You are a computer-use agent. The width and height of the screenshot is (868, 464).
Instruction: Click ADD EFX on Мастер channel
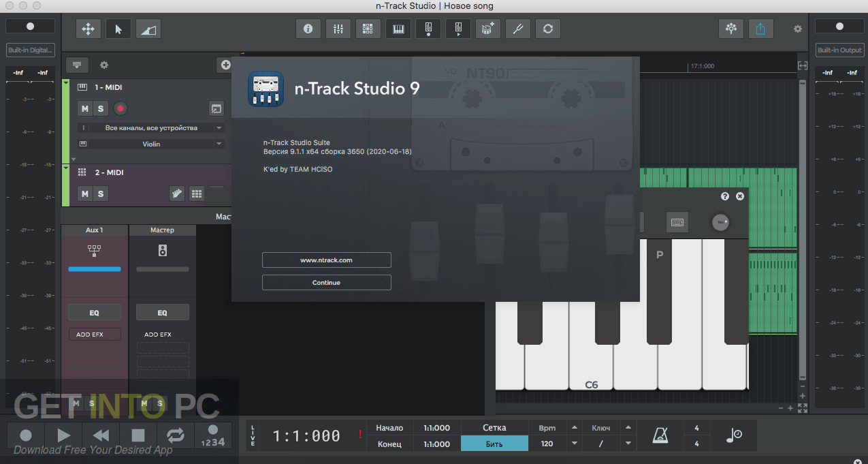158,335
